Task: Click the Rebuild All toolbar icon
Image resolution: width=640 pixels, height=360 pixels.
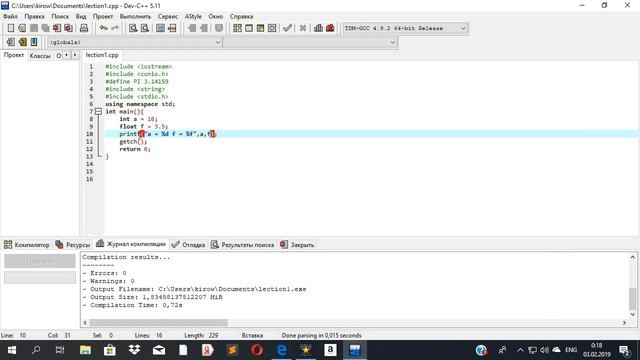Action: point(272,28)
